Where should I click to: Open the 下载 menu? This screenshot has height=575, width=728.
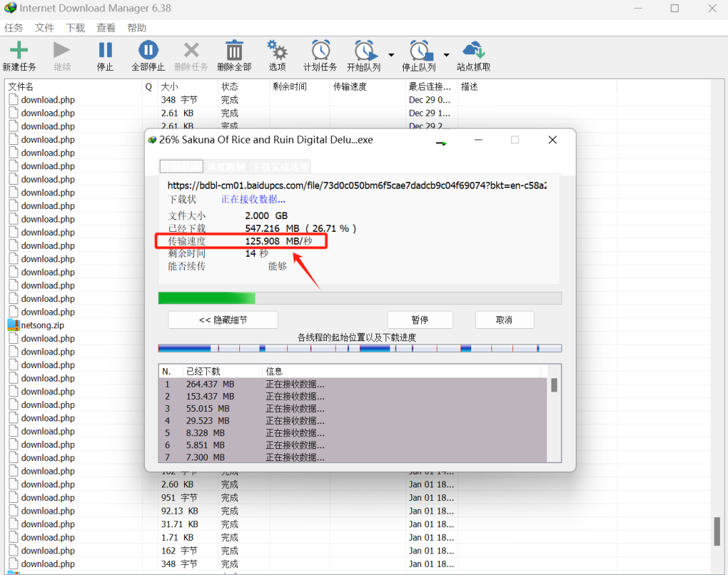pos(75,28)
